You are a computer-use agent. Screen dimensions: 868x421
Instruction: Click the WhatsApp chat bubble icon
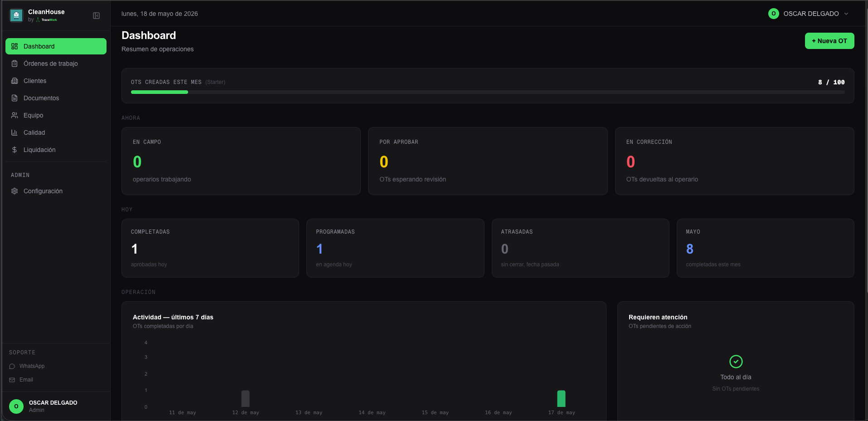point(12,366)
